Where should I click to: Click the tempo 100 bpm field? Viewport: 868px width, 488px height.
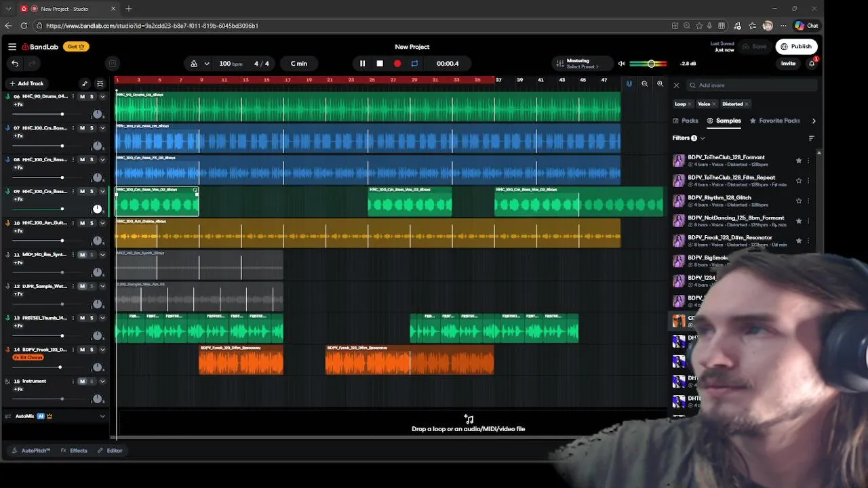231,64
